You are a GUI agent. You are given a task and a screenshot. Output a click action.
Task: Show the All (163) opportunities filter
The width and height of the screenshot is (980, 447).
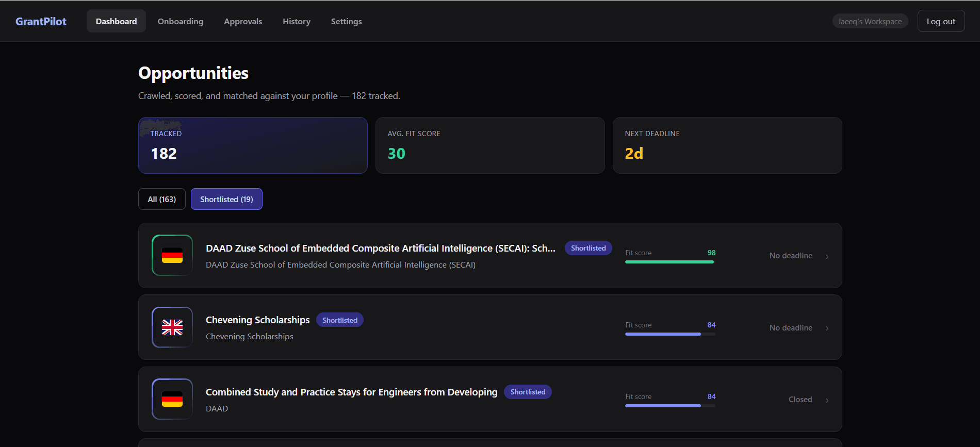[x=162, y=199]
